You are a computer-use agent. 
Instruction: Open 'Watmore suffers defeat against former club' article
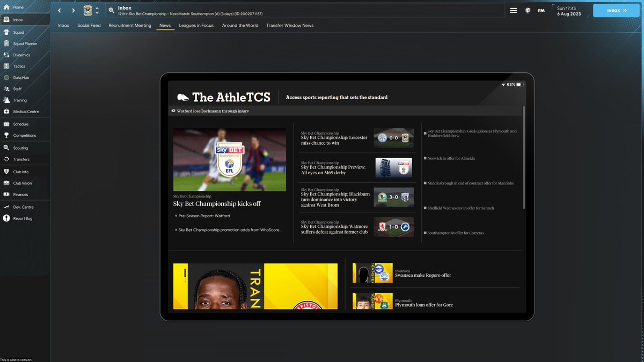point(334,229)
